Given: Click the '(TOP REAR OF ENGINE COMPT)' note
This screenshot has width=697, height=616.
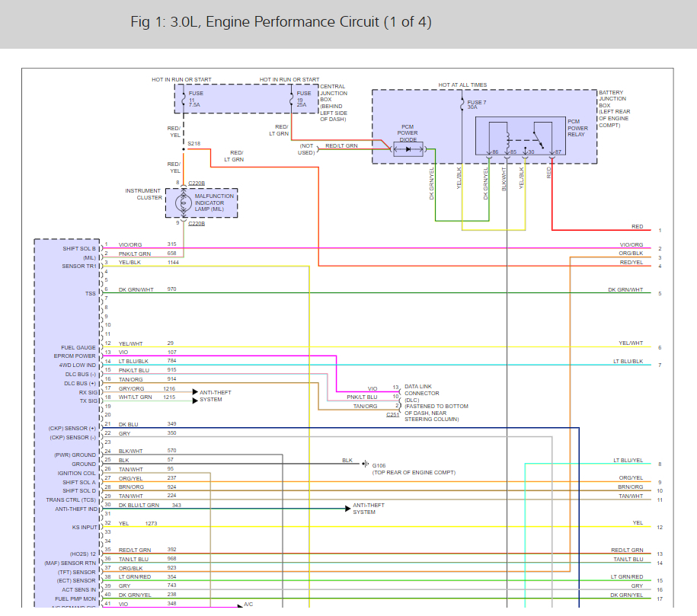Looking at the screenshot, I should (414, 472).
